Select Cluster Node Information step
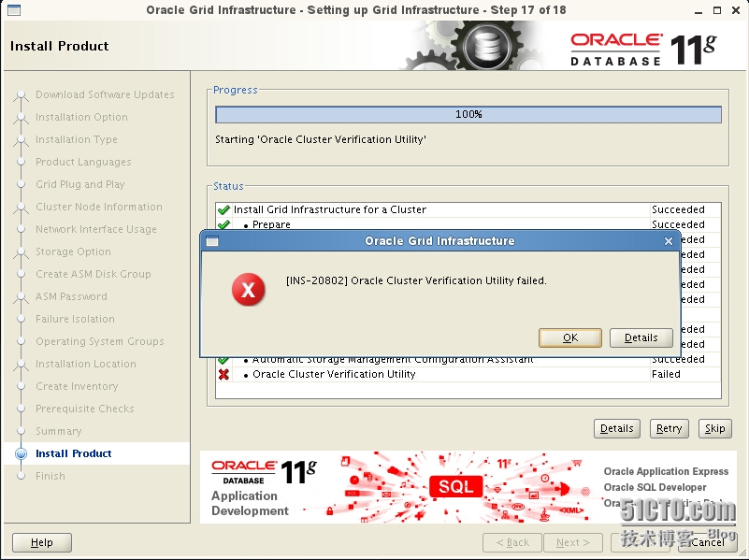 (99, 207)
